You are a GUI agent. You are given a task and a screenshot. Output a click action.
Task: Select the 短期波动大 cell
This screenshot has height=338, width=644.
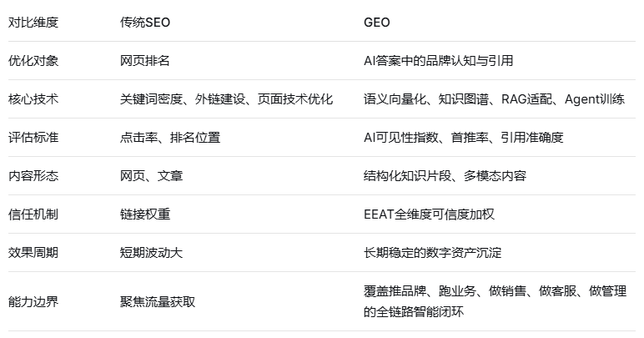(152, 253)
